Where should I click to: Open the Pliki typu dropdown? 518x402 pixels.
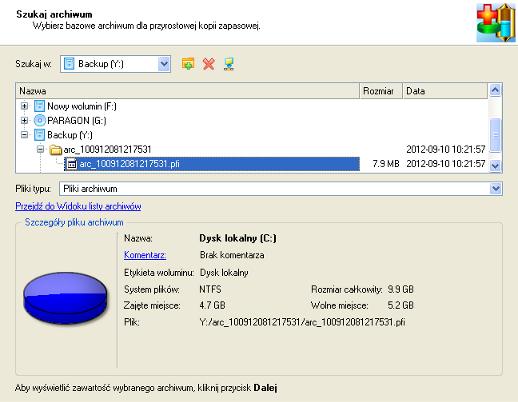coord(496,189)
